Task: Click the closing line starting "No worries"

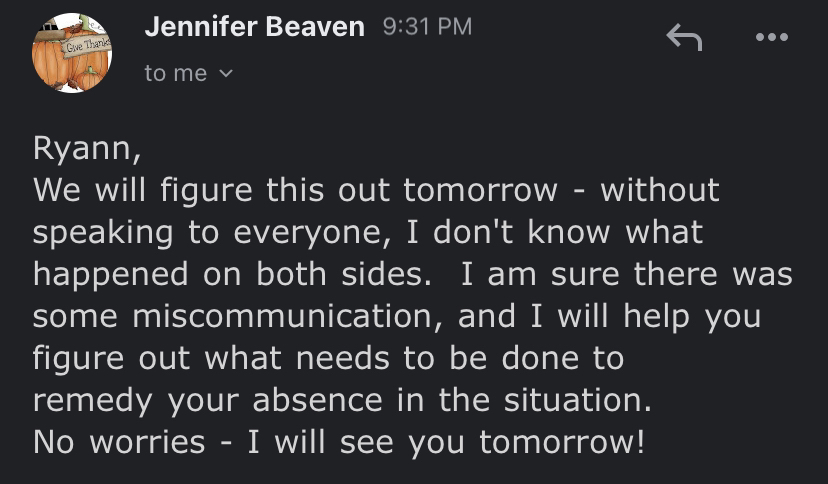Action: [339, 442]
